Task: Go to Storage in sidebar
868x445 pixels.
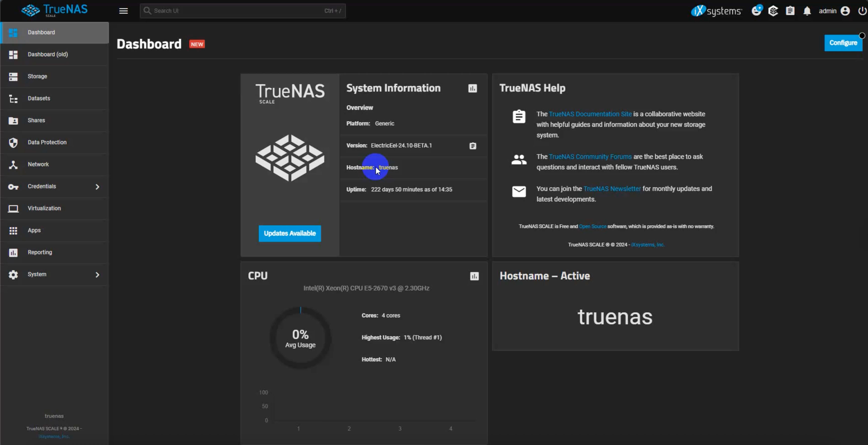Action: 54,76
